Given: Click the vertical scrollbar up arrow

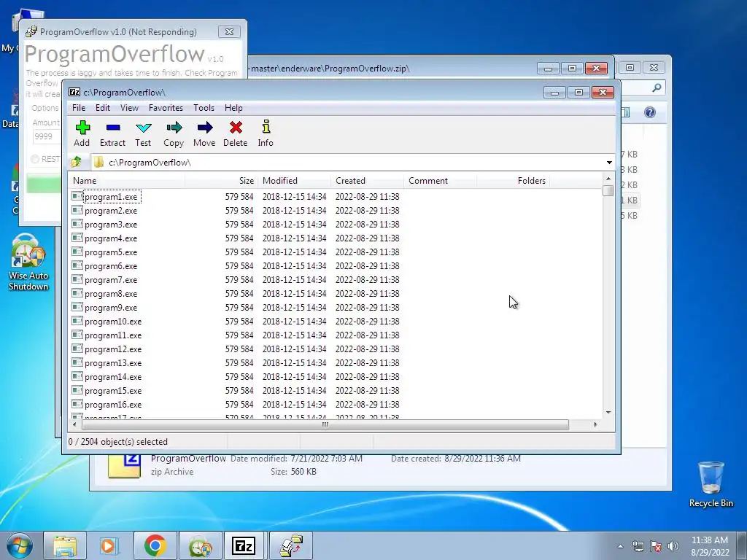Looking at the screenshot, I should coord(608,179).
